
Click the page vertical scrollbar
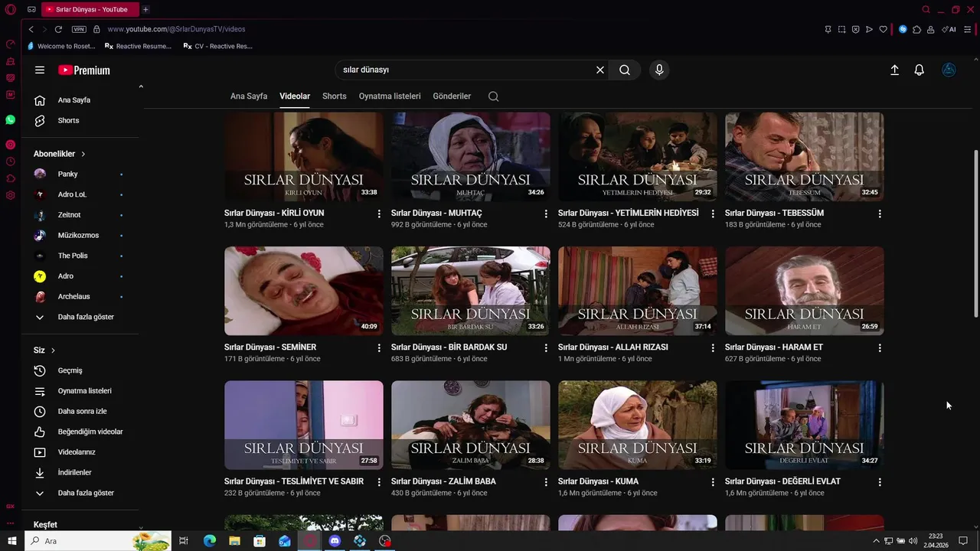[975, 233]
